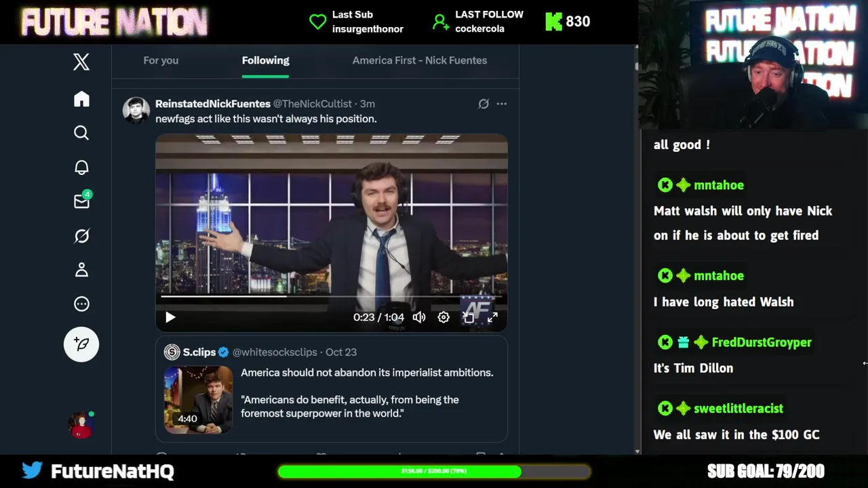Click Grok explain icon on post
868x488 pixels.
tap(484, 104)
